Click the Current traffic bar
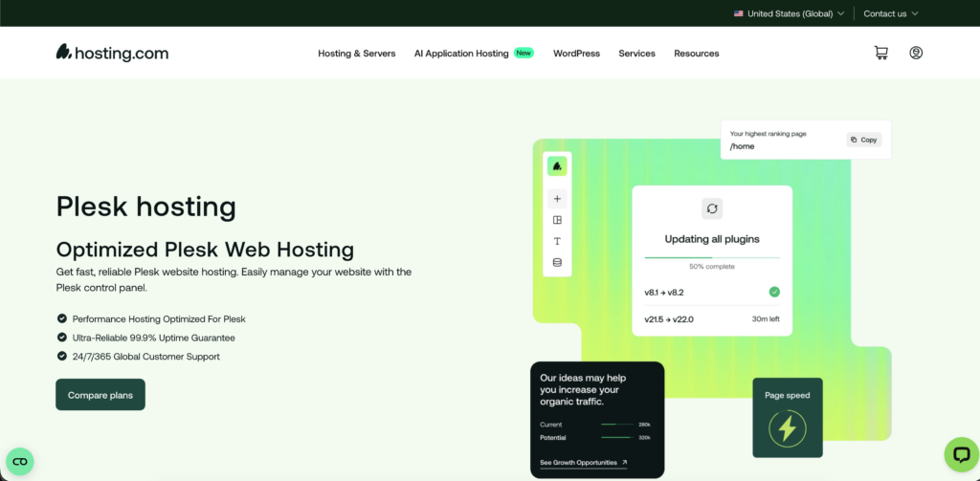The image size is (980, 481). point(617,425)
